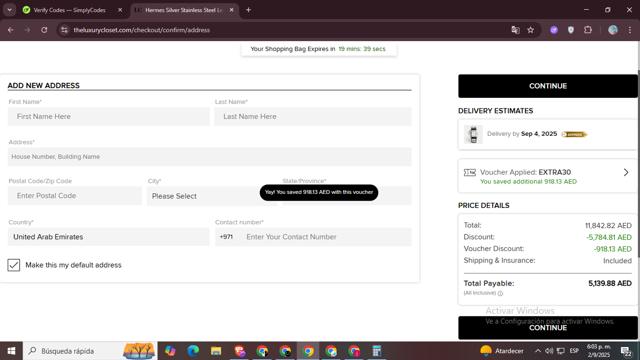
Task: Open the Chrome profile avatar
Action: [613, 30]
